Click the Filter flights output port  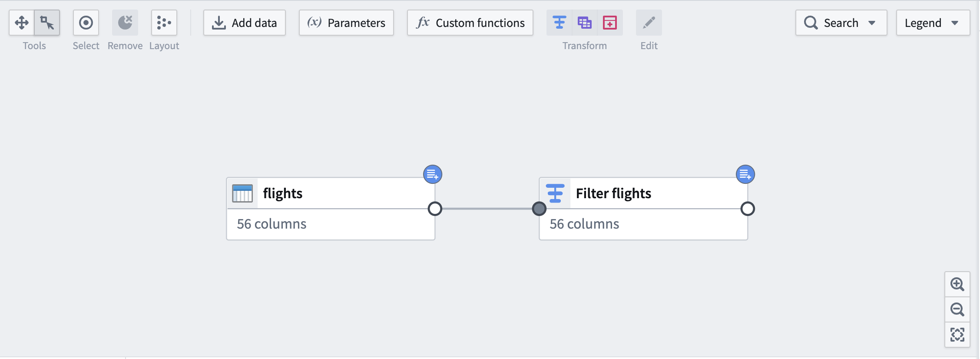tap(748, 209)
